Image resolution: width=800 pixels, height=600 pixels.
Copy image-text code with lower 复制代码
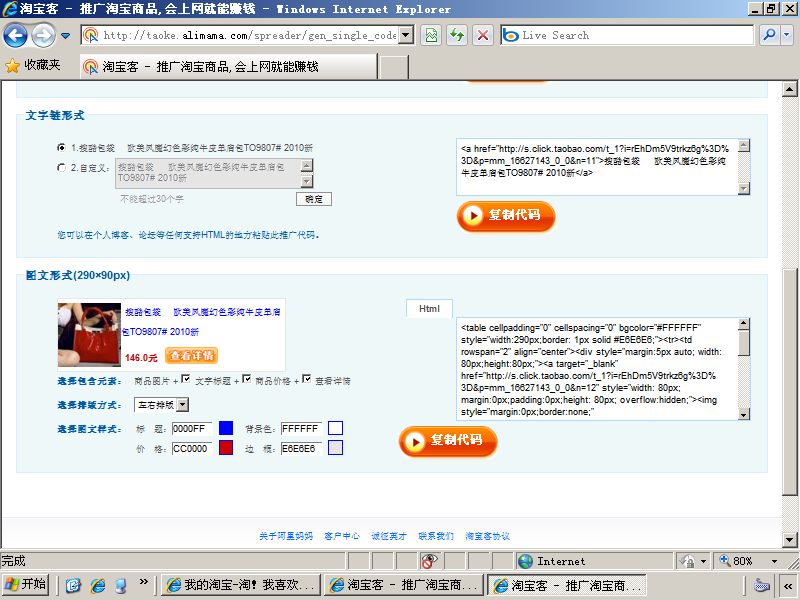click(448, 441)
